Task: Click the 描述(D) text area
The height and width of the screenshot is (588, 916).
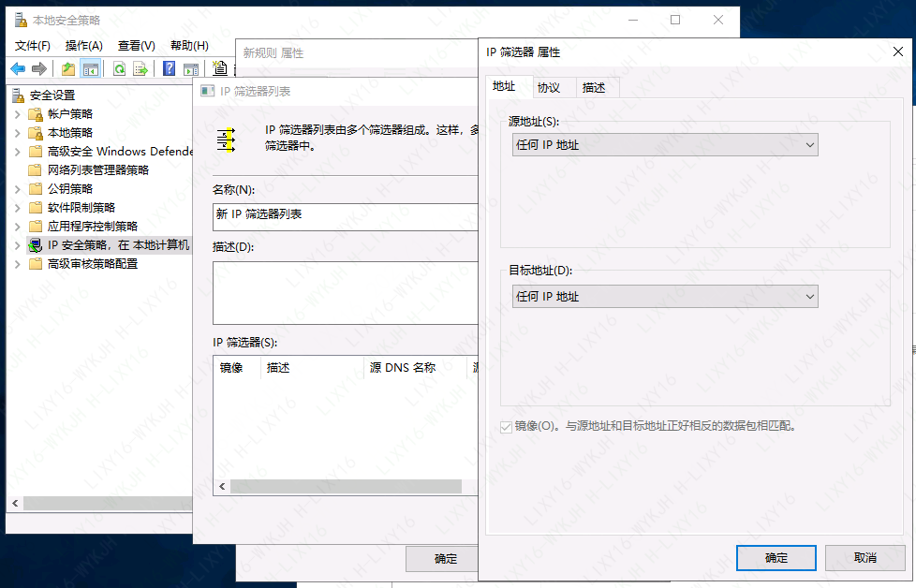Action: point(346,293)
